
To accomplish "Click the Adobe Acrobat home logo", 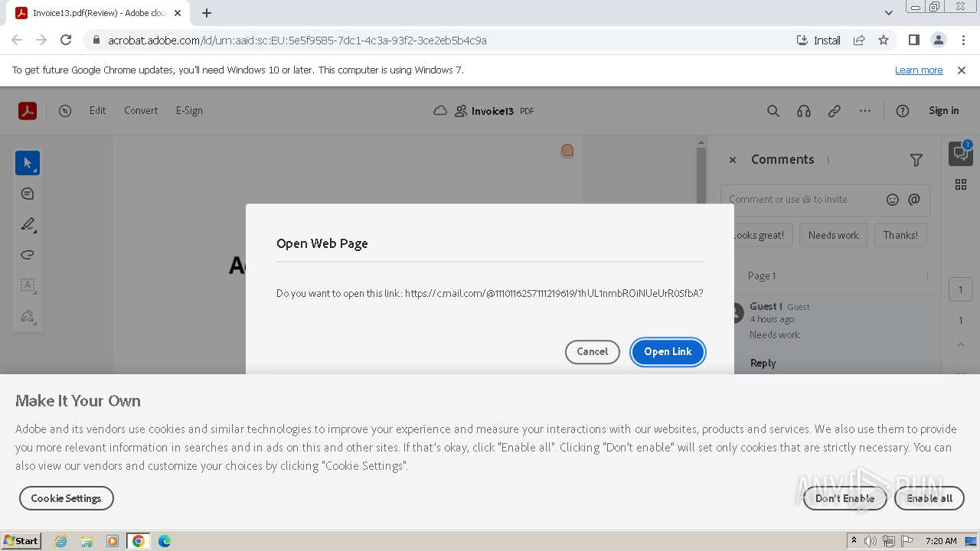I will click(x=28, y=111).
